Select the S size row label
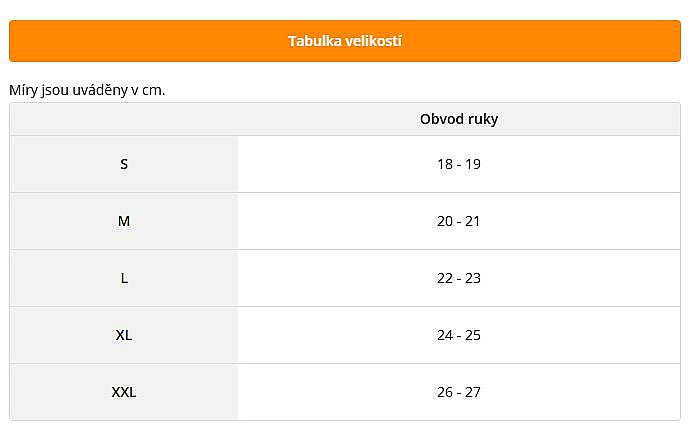This screenshot has width=692, height=430. 124,164
